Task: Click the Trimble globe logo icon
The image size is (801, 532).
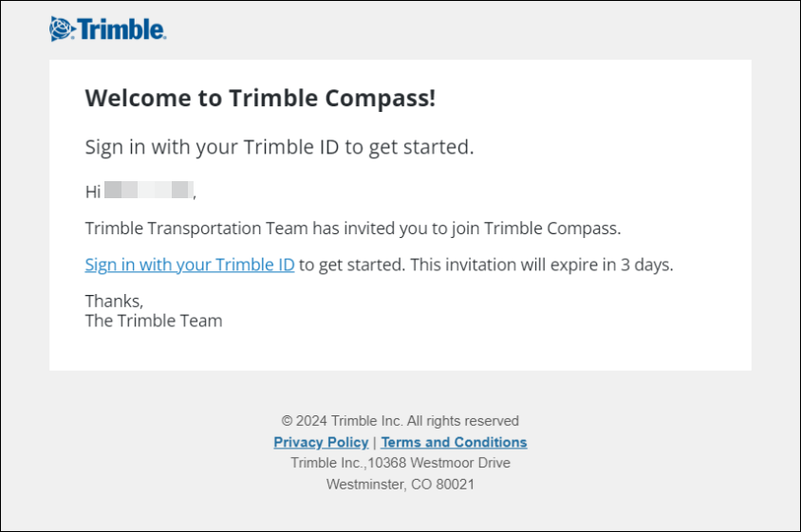Action: (62, 29)
